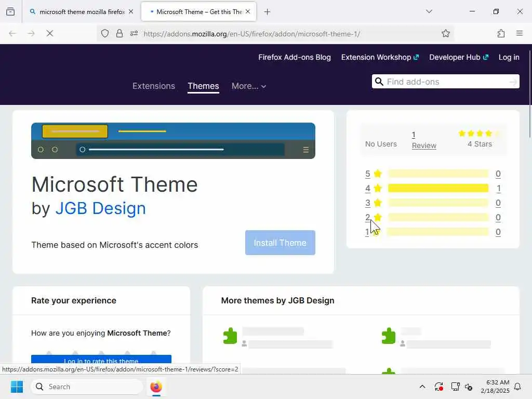Open site permissions icon in address bar
The height and width of the screenshot is (399, 532).
134,33
